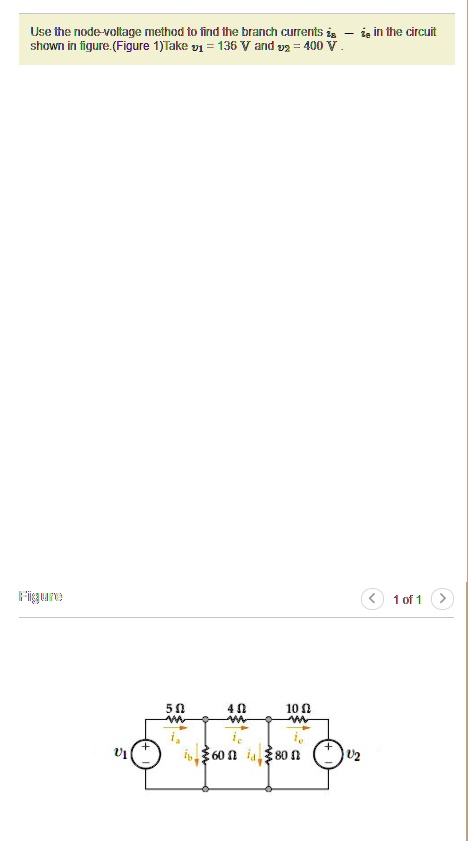Image resolution: width=473 pixels, height=841 pixels.
Task: Click the "(Figure 1)" reference in the problem text
Action: click(137, 46)
